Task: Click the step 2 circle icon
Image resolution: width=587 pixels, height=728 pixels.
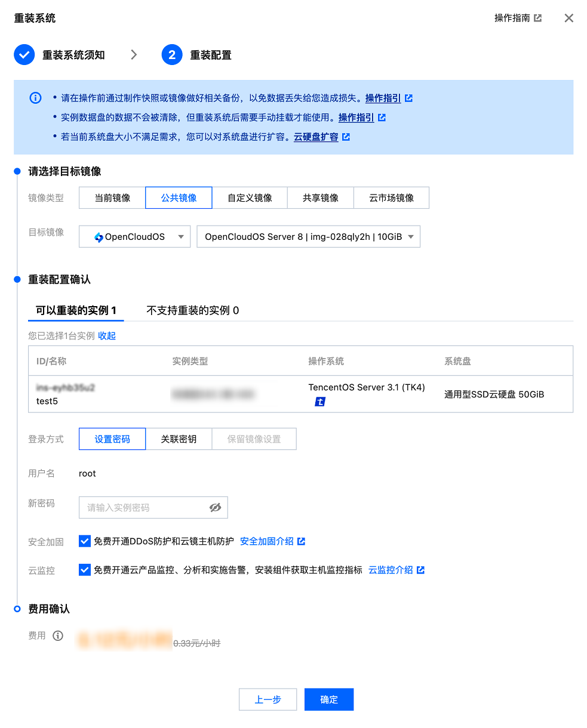Action: point(172,55)
